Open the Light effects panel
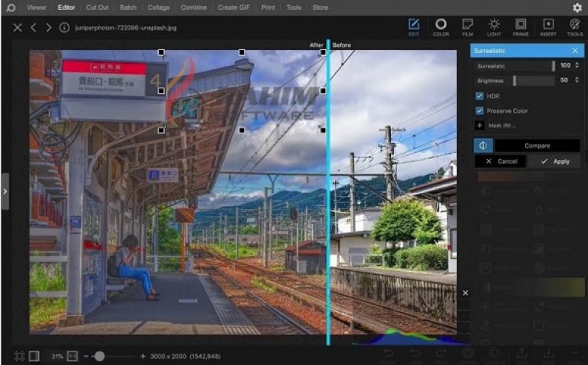The height and width of the screenshot is (365, 588). click(494, 28)
